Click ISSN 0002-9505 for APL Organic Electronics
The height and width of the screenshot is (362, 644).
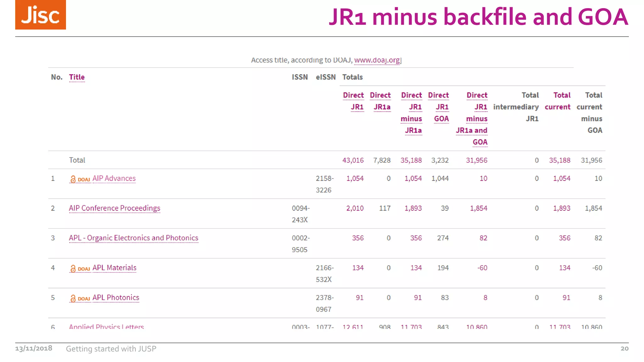[301, 244]
